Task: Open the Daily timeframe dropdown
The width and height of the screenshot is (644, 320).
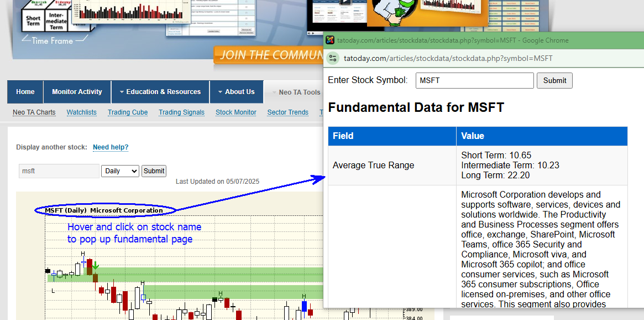Action: click(x=121, y=171)
